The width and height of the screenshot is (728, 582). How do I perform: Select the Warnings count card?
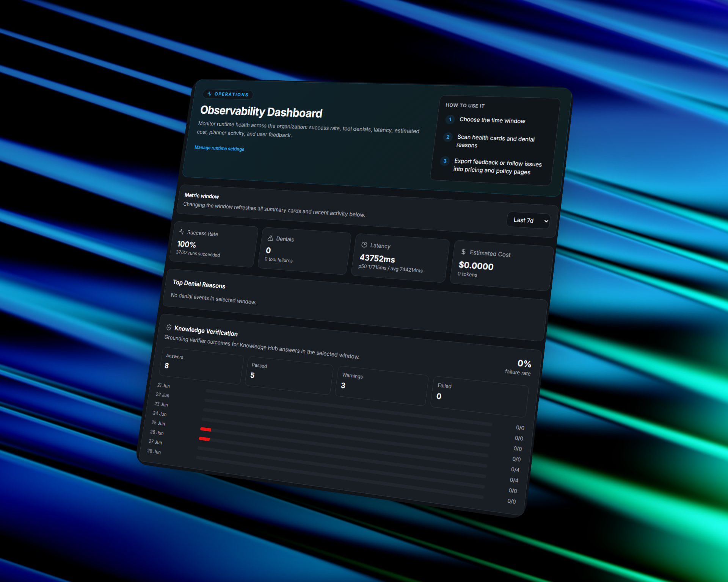(381, 385)
